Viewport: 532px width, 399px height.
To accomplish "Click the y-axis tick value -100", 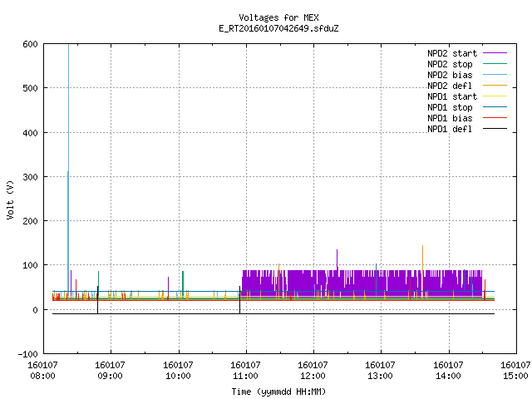I will [27, 354].
